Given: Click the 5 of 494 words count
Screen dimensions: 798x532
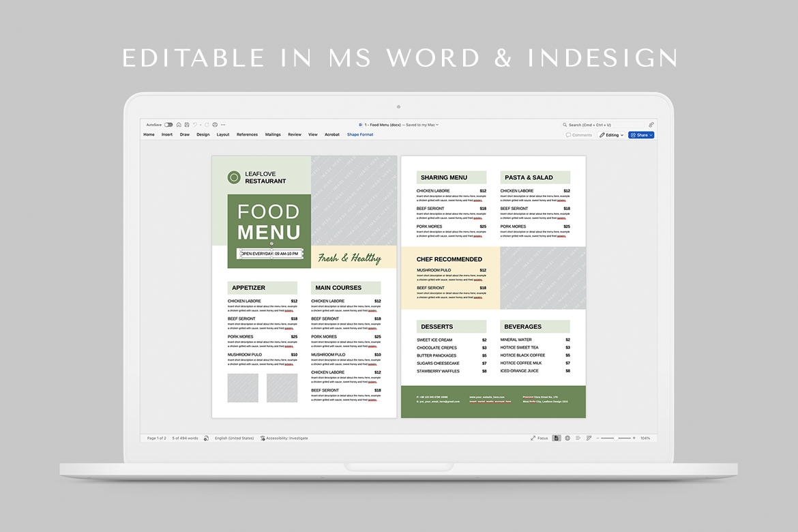Looking at the screenshot, I should pyautogui.click(x=186, y=439).
